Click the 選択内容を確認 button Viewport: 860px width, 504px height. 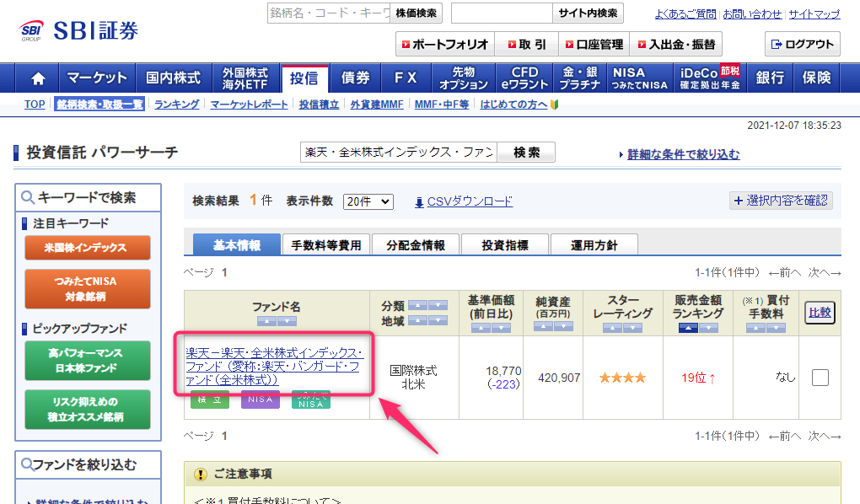781,201
